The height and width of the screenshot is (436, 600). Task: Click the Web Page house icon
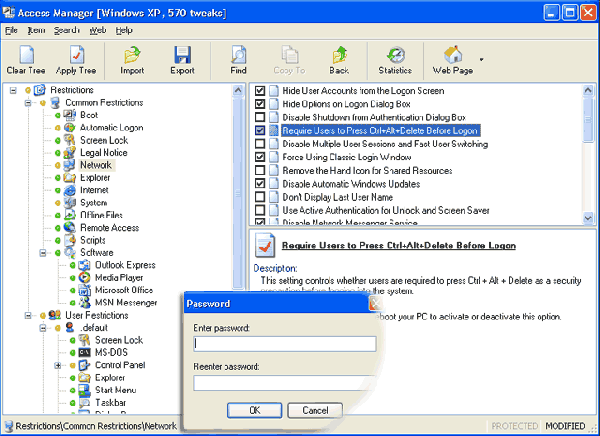click(451, 55)
